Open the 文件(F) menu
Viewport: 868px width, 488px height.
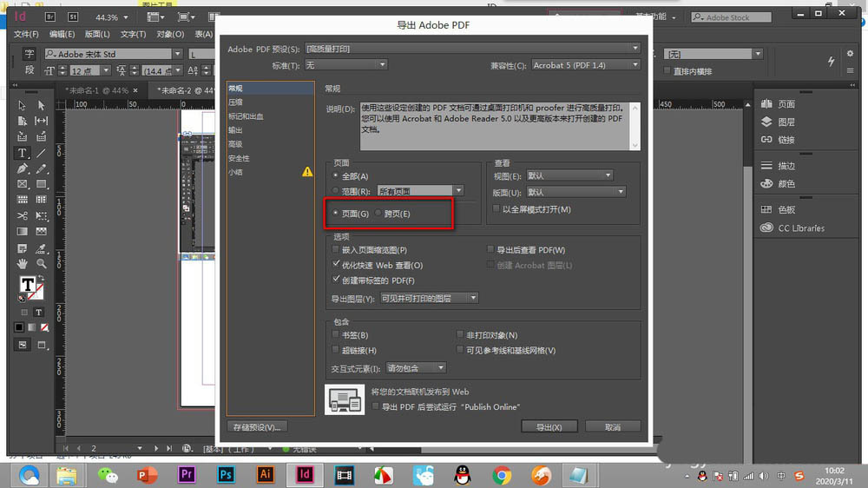(x=26, y=34)
